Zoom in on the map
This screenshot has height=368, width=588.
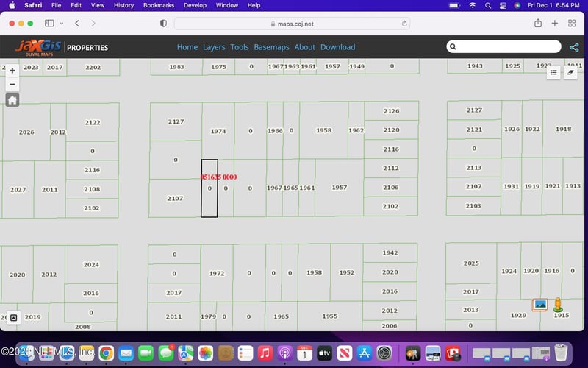tap(12, 71)
